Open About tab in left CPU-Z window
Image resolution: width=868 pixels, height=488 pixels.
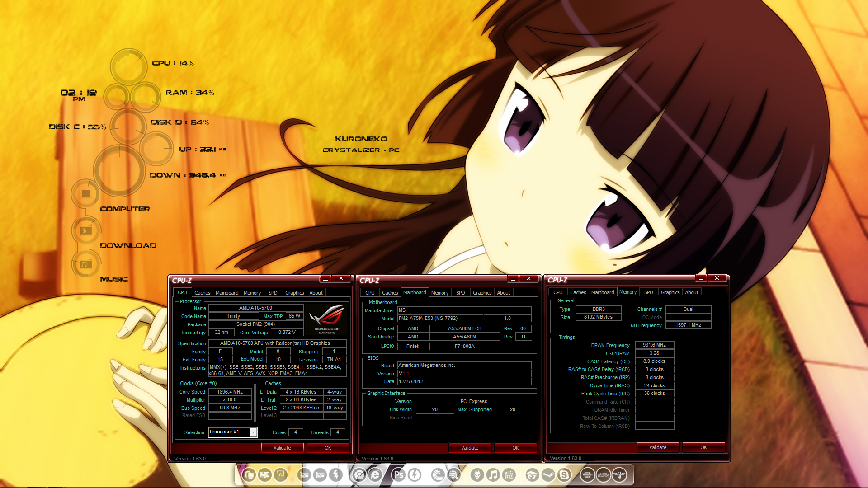[x=316, y=293]
